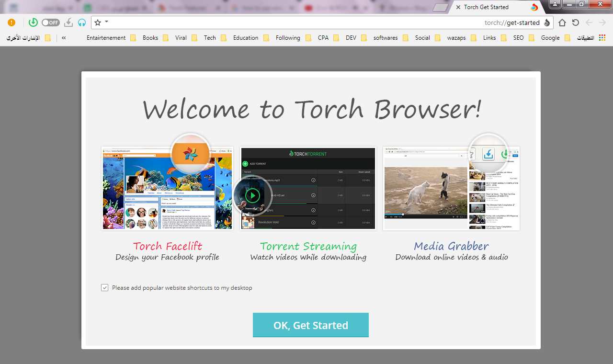The height and width of the screenshot is (364, 613).
Task: Open the Links bookmarks folder
Action: tap(495, 38)
